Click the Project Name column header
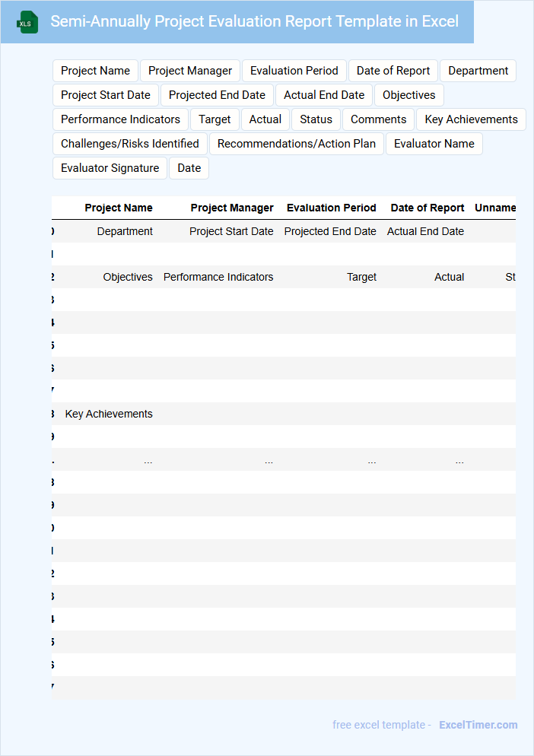The height and width of the screenshot is (756, 534). point(119,208)
